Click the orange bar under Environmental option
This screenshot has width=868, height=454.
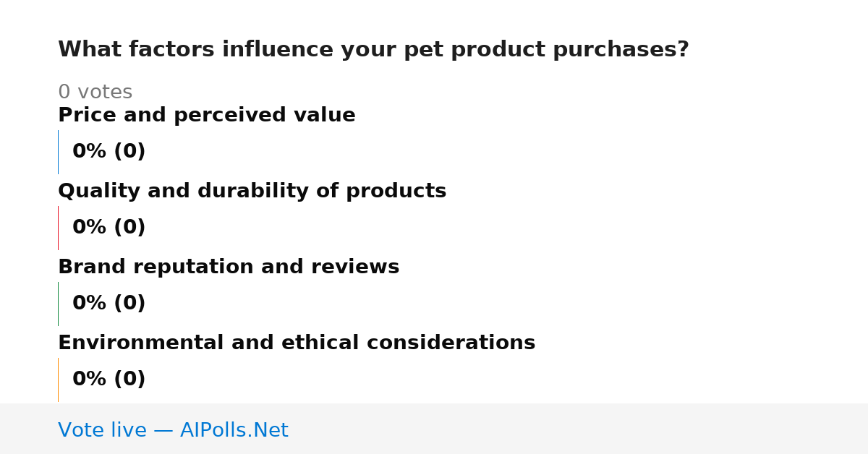58,380
